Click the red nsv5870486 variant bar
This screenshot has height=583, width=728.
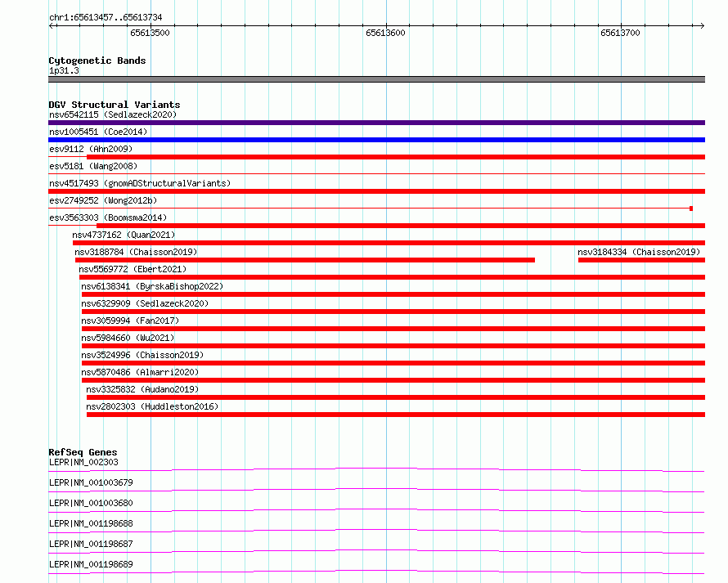(x=393, y=380)
